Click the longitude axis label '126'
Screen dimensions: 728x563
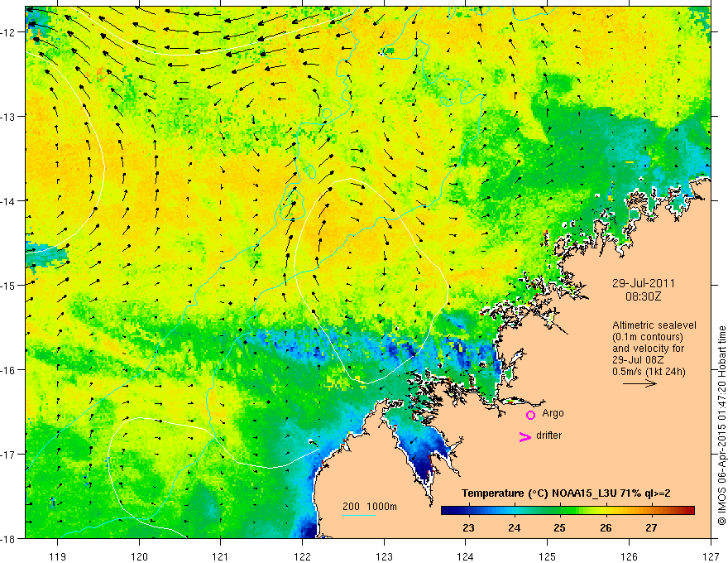[x=629, y=556]
